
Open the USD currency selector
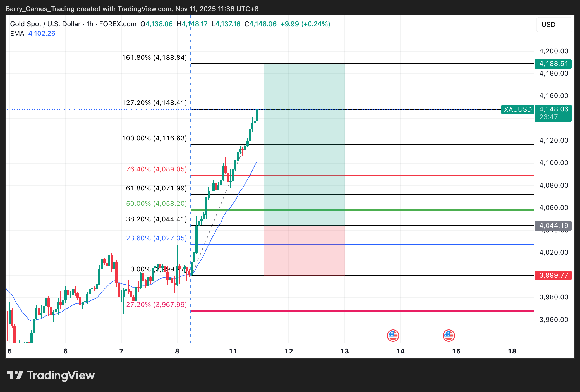pos(554,25)
